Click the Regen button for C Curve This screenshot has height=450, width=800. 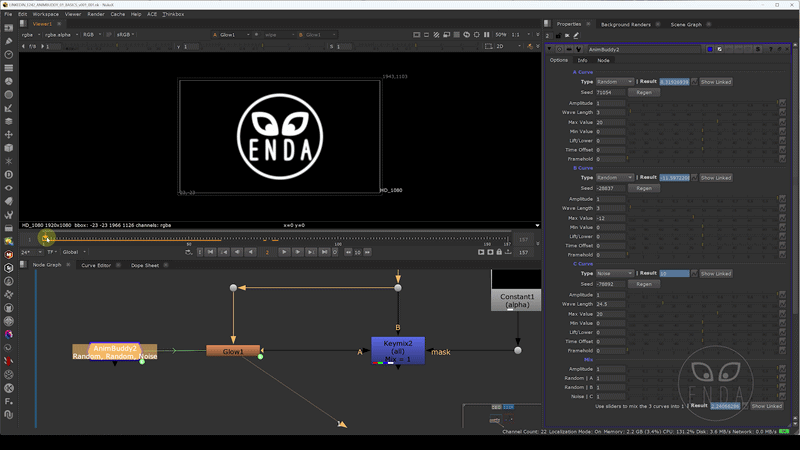(644, 284)
